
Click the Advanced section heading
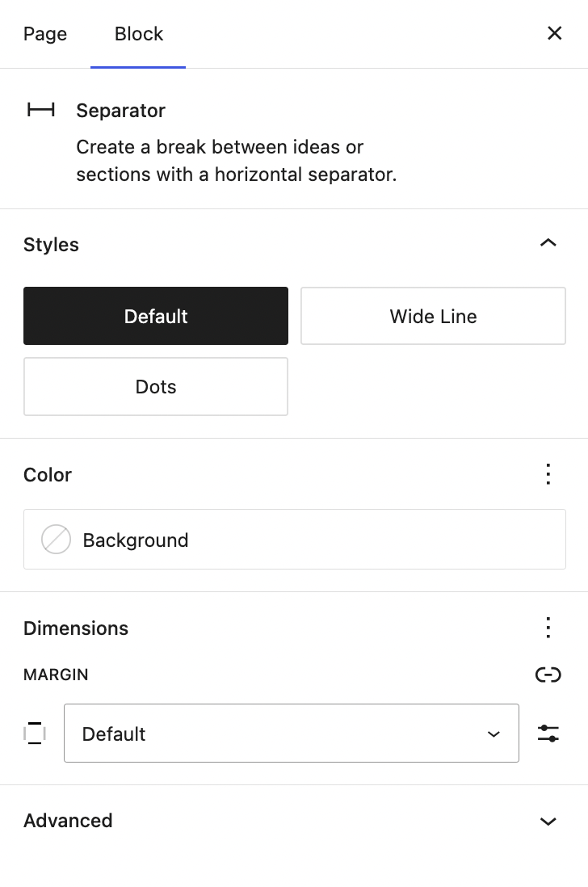pos(68,821)
